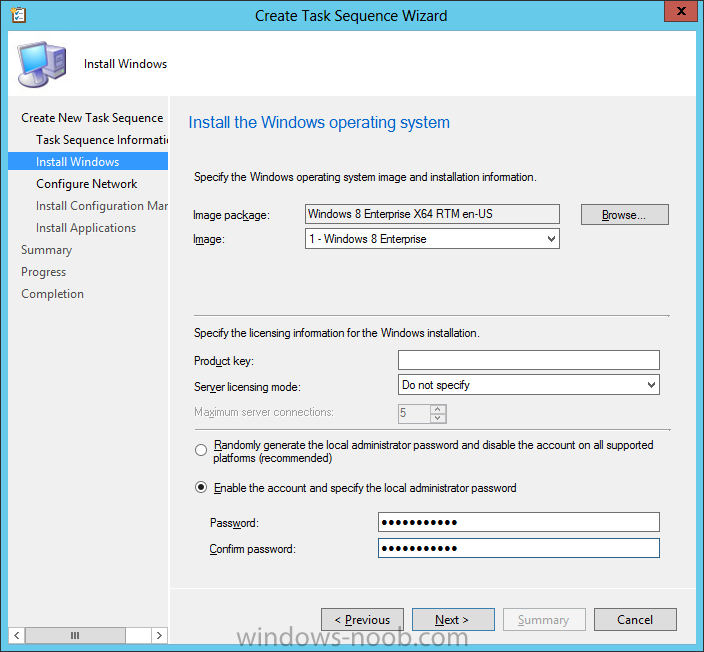Image resolution: width=704 pixels, height=652 pixels.
Task: Open Configure Network step
Action: tap(87, 184)
